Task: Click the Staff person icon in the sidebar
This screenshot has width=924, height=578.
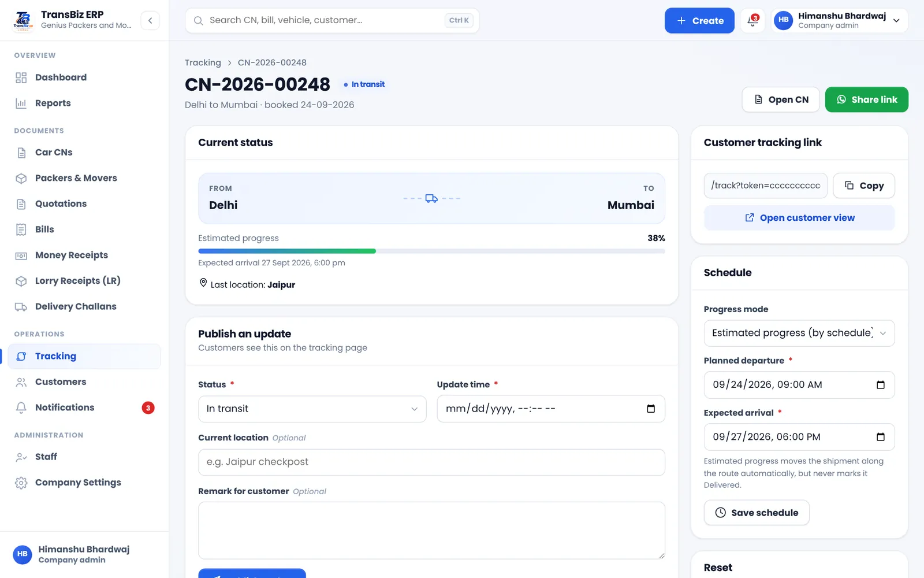Action: click(x=21, y=457)
